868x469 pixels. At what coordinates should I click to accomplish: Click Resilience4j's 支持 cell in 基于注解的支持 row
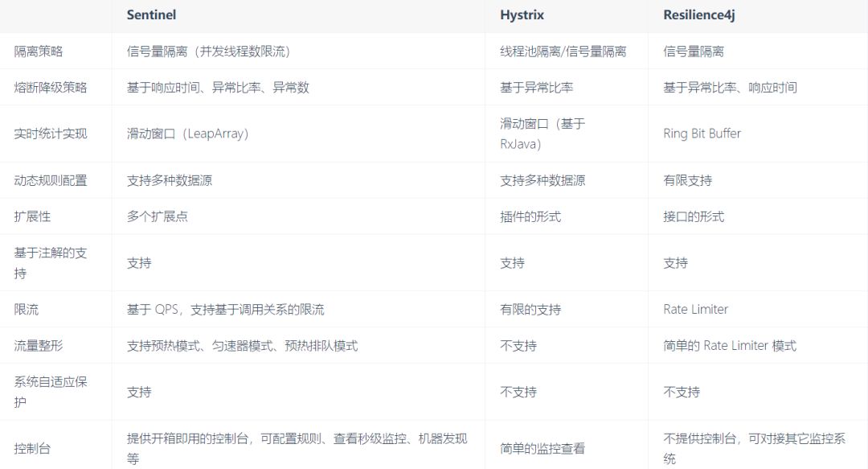[x=675, y=263]
